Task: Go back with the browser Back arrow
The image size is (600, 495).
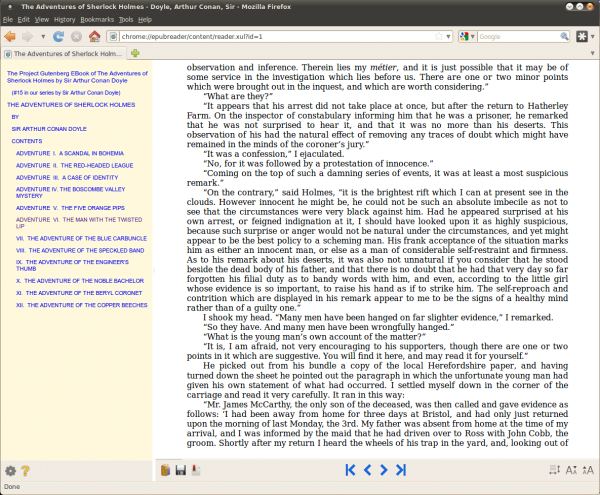Action: click(x=10, y=37)
